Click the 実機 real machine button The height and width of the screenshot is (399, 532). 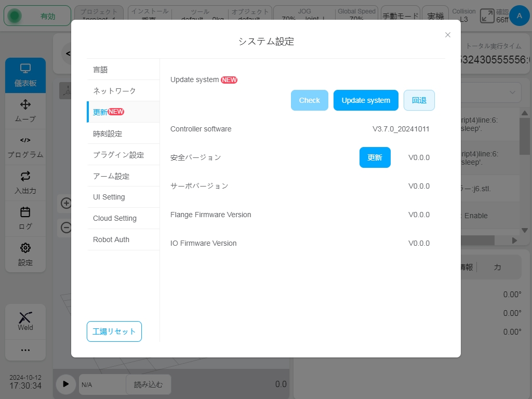point(435,16)
